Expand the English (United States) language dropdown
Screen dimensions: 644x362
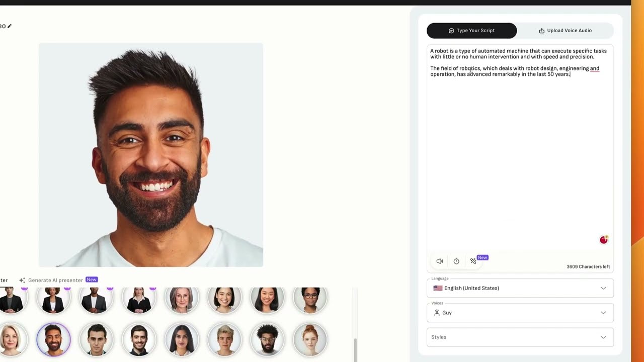tap(520, 288)
